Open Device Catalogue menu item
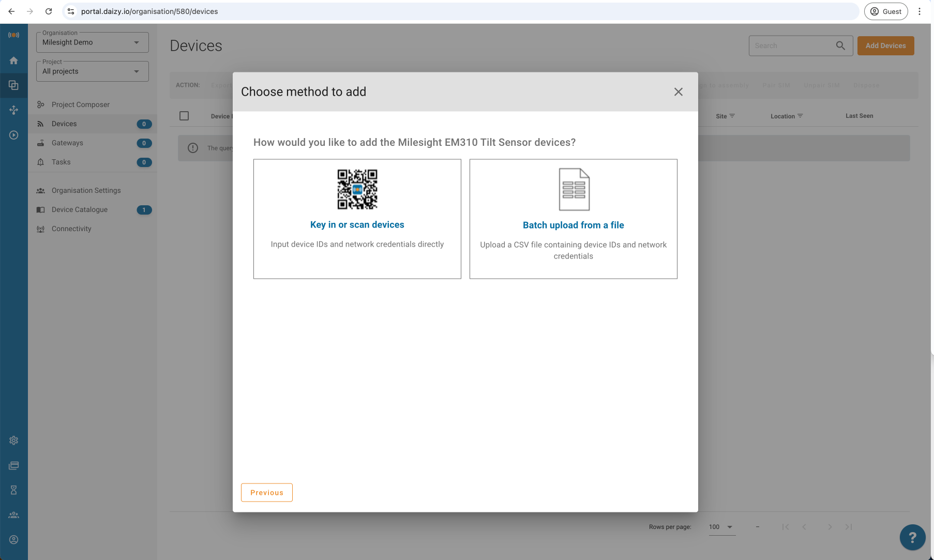 click(x=93, y=209)
